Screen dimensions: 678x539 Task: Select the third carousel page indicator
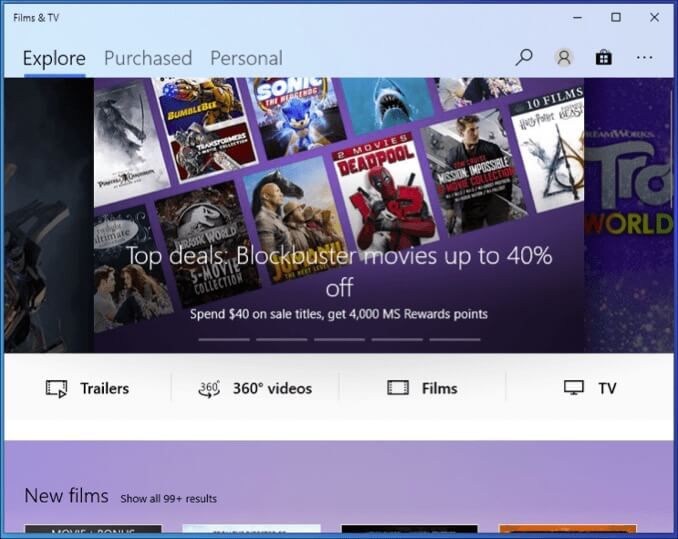pyautogui.click(x=339, y=339)
